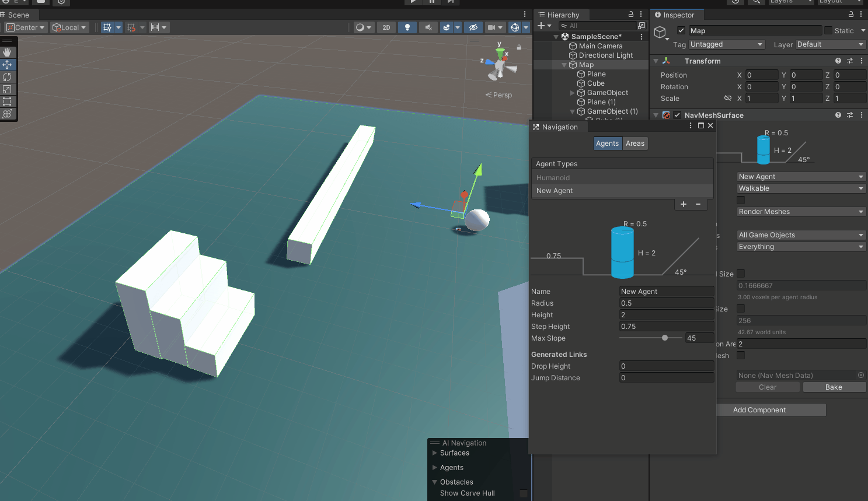Image resolution: width=868 pixels, height=501 pixels.
Task: Open the Render Meshes dropdown
Action: pos(801,212)
